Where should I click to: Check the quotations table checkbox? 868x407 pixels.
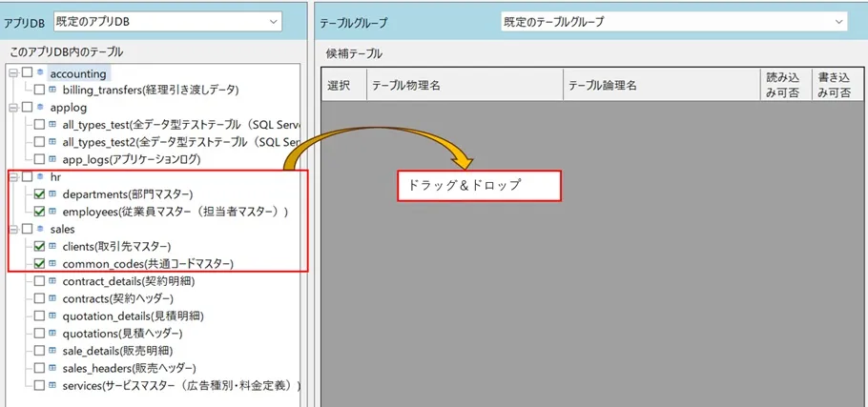point(39,334)
